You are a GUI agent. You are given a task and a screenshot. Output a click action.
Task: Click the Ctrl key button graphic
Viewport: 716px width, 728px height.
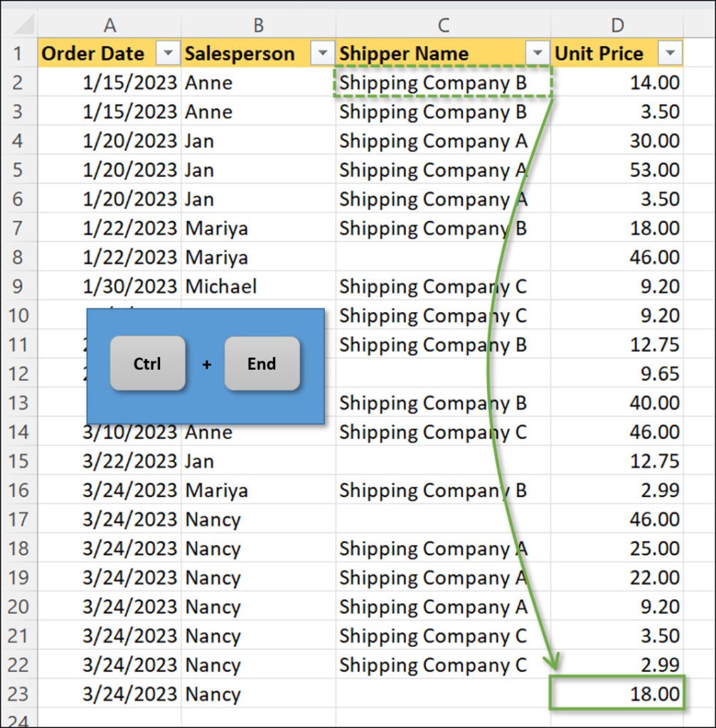(x=147, y=363)
